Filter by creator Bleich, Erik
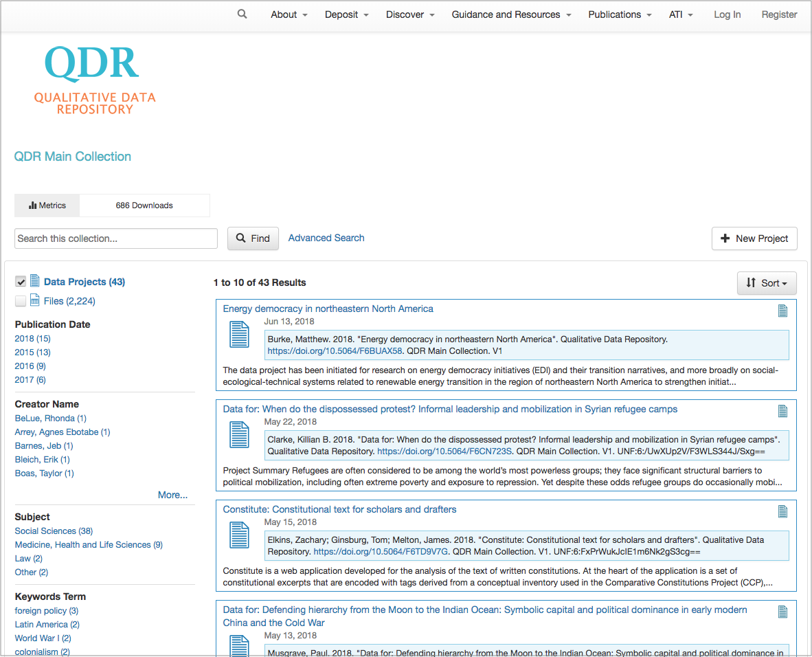The image size is (812, 657). click(43, 460)
